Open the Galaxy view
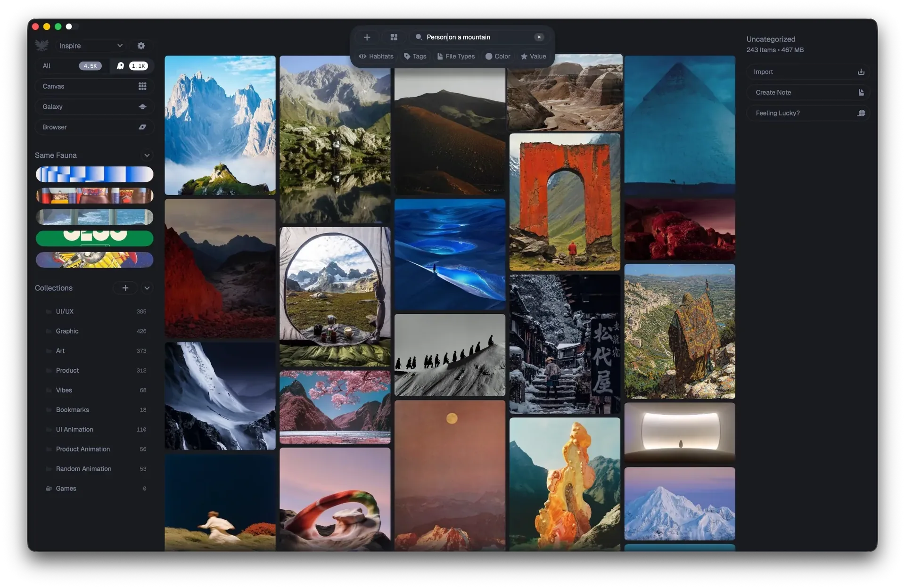This screenshot has height=588, width=905. coord(94,107)
